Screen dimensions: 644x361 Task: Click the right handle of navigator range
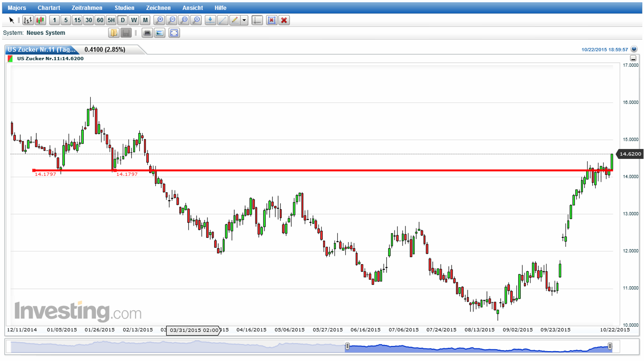click(610, 346)
